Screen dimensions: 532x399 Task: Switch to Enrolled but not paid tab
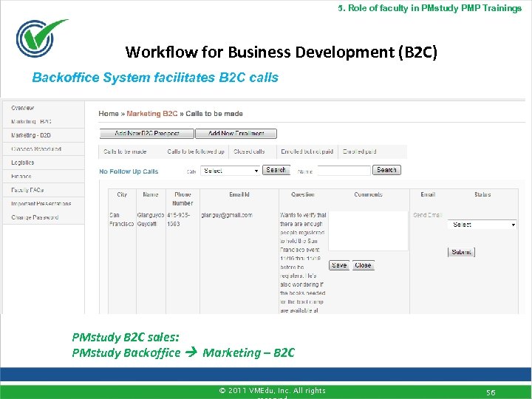[307, 151]
